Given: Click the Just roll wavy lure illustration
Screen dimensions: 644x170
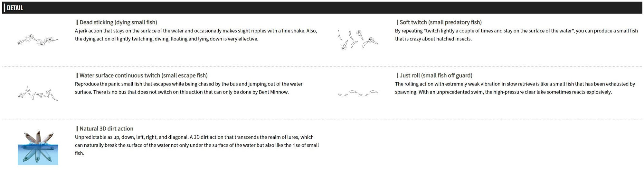Looking at the screenshot, I should pos(358,93).
